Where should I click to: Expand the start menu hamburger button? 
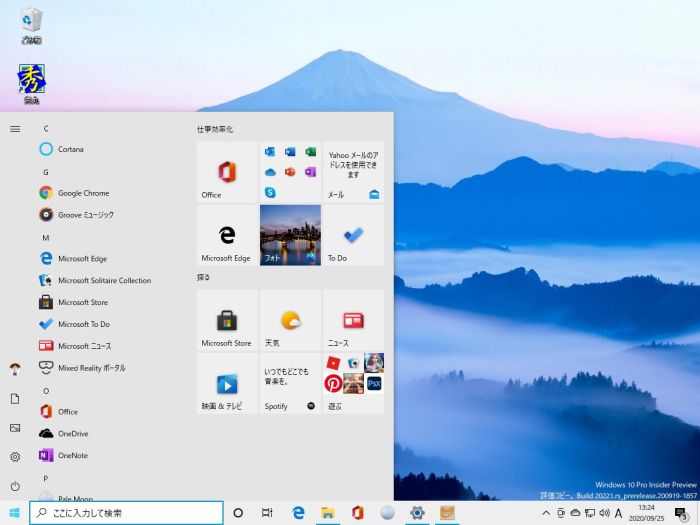(15, 128)
